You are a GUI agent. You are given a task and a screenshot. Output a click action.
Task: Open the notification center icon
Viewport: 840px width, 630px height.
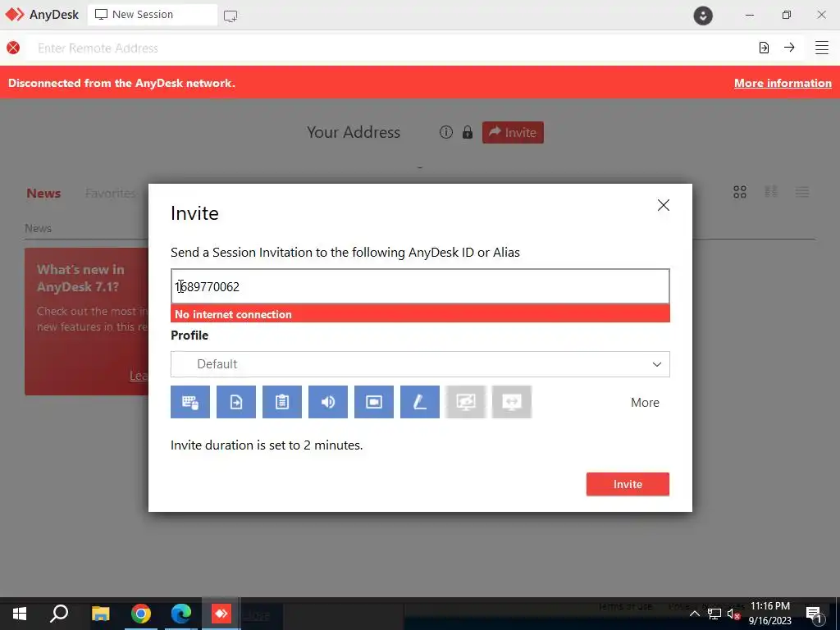814,614
